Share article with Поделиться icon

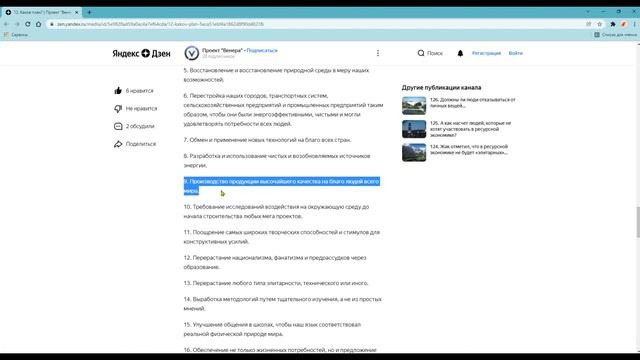[x=118, y=144]
